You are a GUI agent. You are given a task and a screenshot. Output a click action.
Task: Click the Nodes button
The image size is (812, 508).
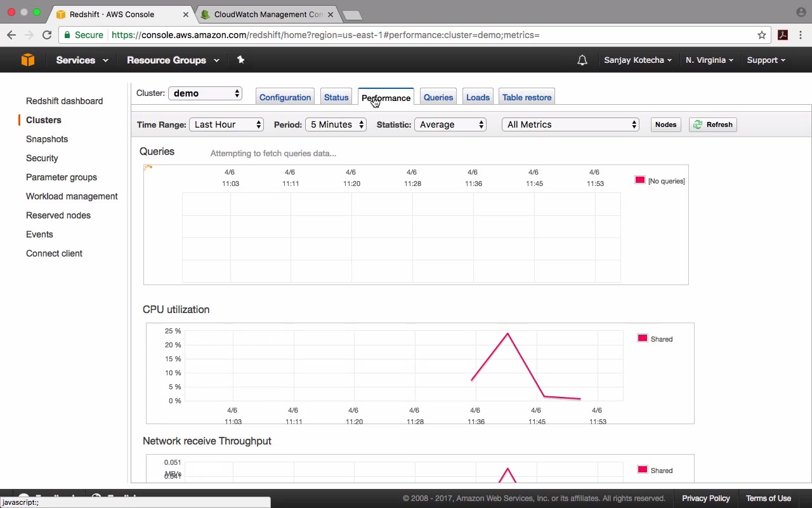pyautogui.click(x=665, y=124)
